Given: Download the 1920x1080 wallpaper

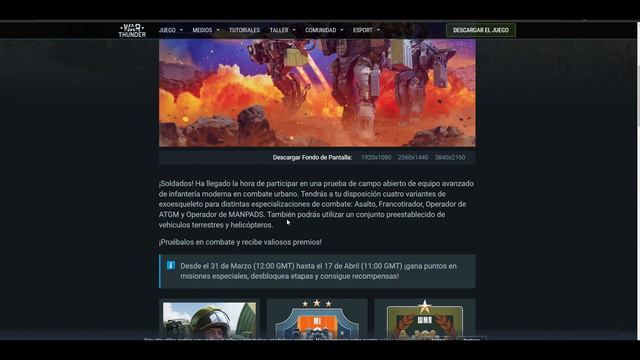Looking at the screenshot, I should [376, 158].
